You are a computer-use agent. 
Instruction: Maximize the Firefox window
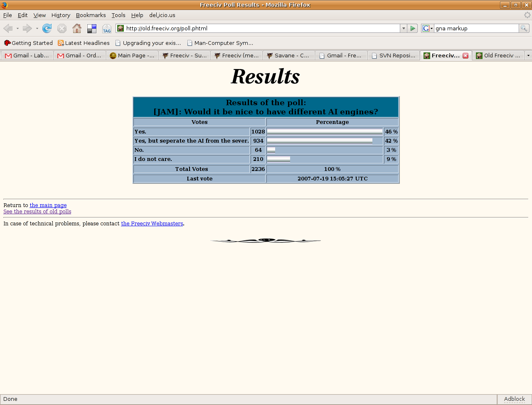point(516,5)
